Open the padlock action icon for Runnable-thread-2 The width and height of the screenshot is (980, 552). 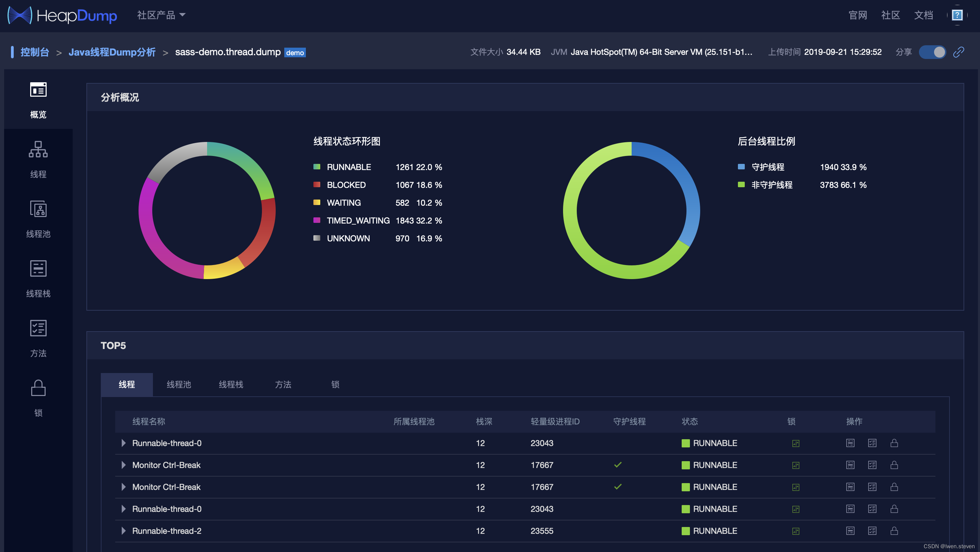point(894,531)
